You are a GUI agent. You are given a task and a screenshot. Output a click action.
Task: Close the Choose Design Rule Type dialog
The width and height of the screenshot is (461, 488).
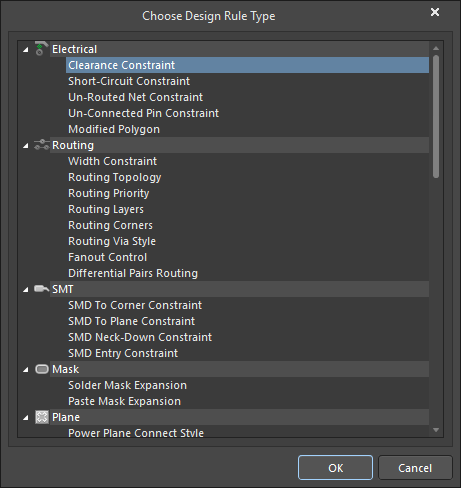tap(435, 12)
